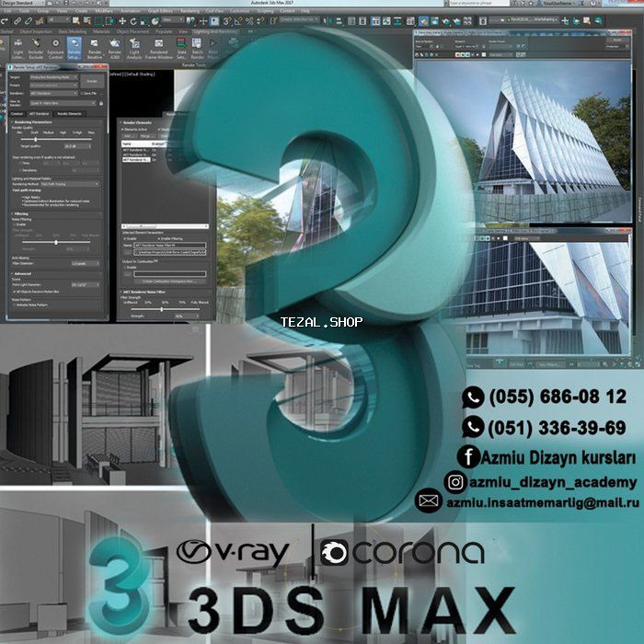Toggle Save File checkbox in Render Setup
Image resolution: width=644 pixels, height=644 pixels.
pyautogui.click(x=82, y=94)
